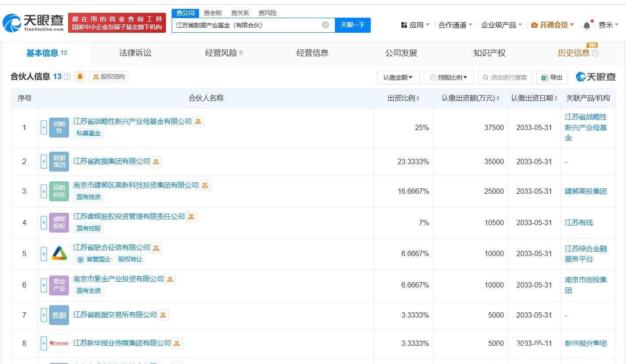Select the 查风险 search mode tab

268,13
